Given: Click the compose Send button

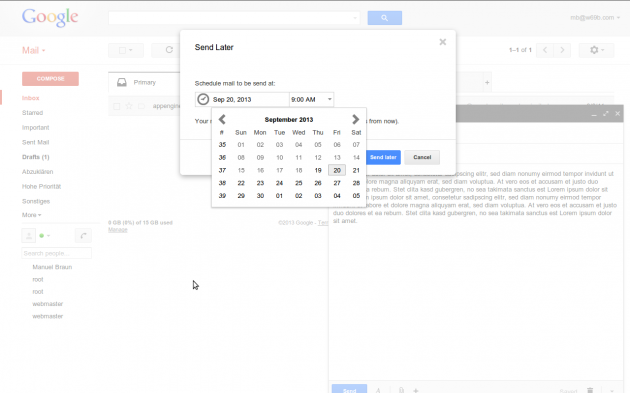Looking at the screenshot, I should [x=349, y=389].
